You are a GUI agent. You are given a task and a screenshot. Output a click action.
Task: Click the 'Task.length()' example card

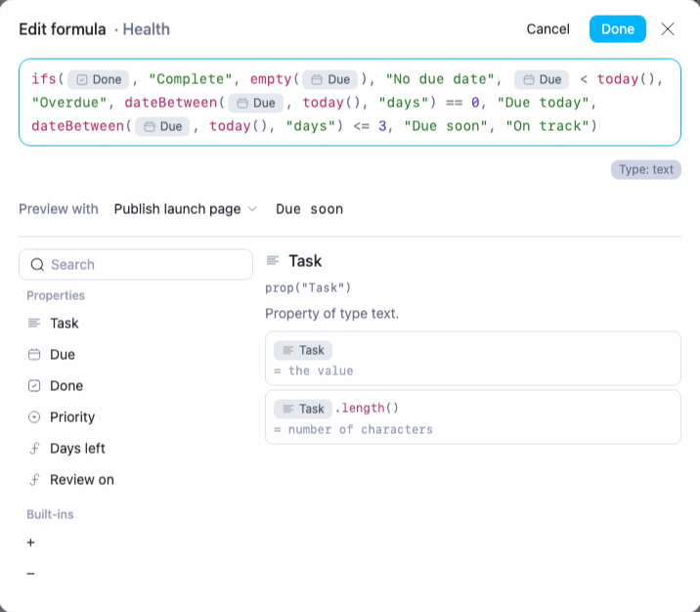coord(473,416)
